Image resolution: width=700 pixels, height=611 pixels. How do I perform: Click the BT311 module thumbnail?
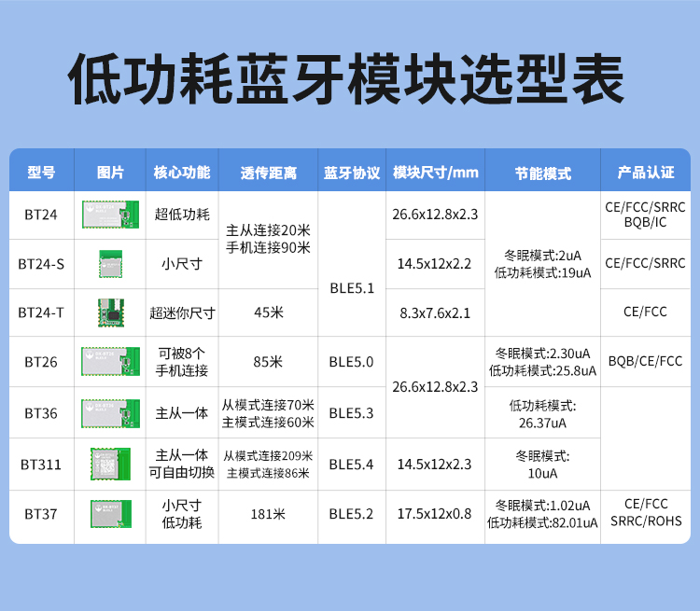coord(105,464)
